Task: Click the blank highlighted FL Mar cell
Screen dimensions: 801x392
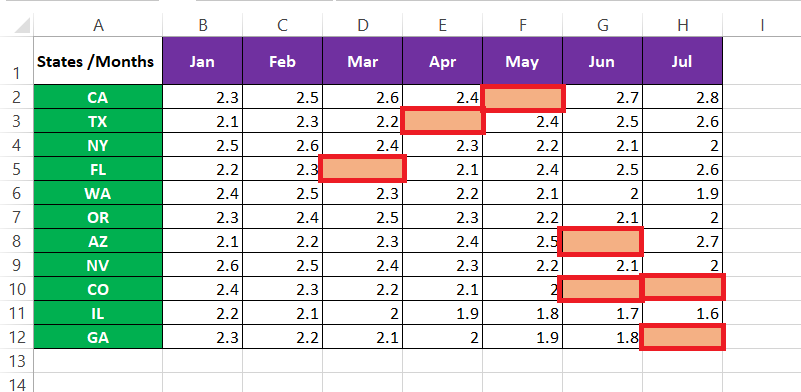Action: [x=363, y=169]
